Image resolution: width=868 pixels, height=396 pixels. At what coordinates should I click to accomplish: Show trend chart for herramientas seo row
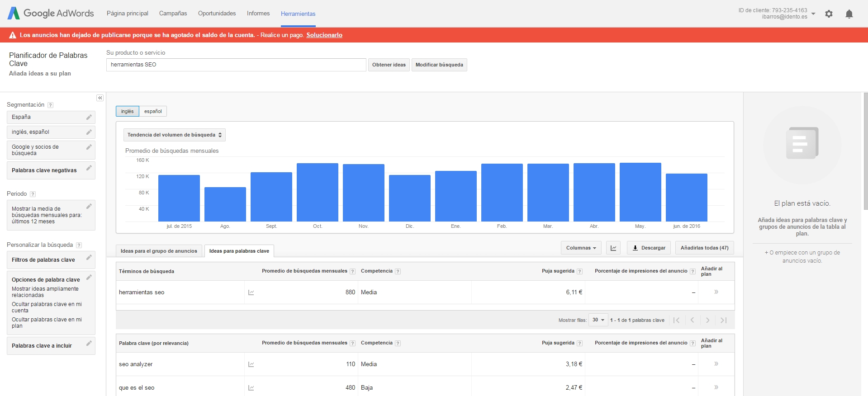[x=251, y=292]
